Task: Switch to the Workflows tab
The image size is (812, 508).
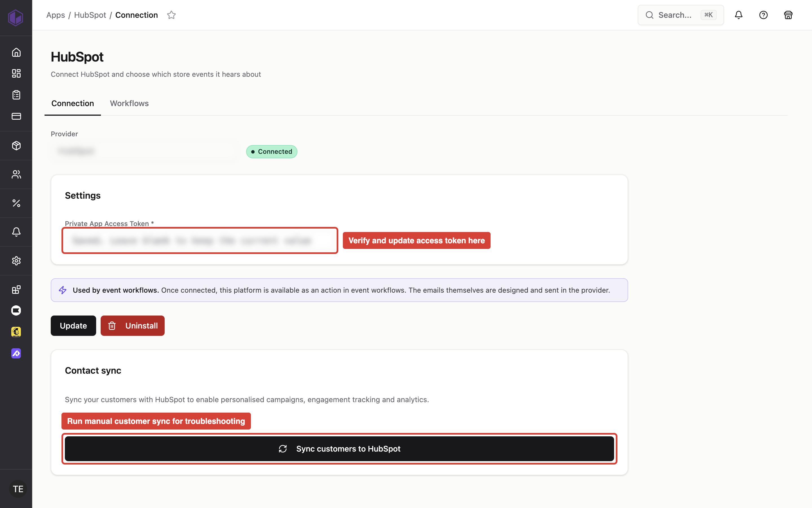Action: point(129,103)
